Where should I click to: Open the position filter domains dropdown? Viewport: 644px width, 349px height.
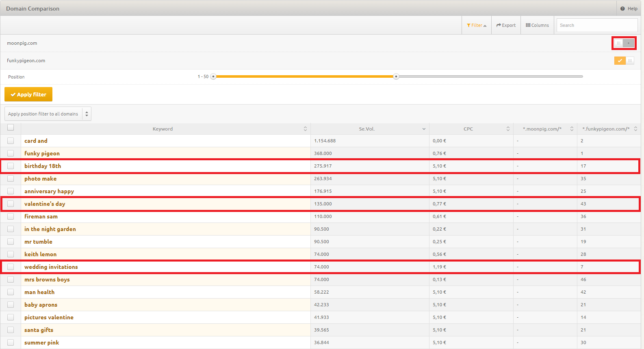pyautogui.click(x=48, y=114)
